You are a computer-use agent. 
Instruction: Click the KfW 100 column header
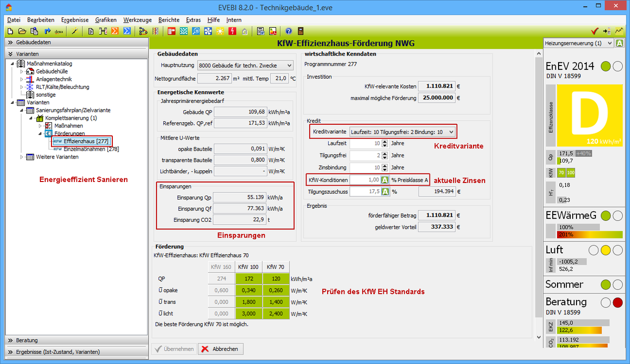click(x=249, y=267)
